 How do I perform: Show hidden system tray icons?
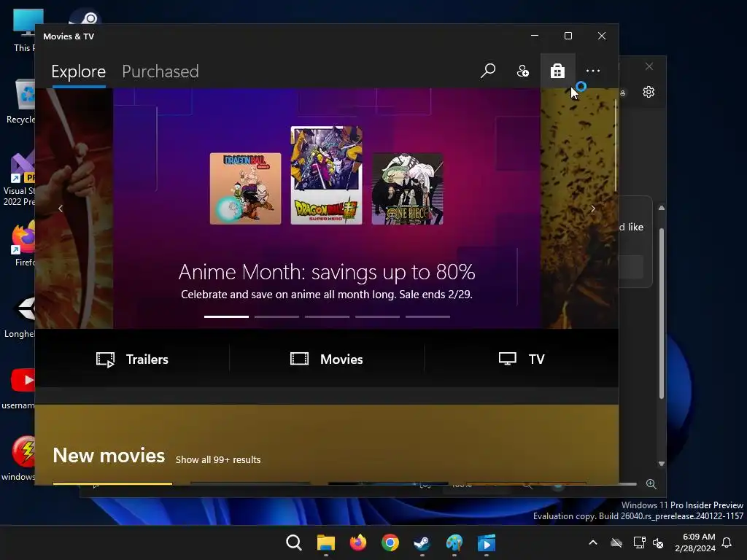pyautogui.click(x=593, y=542)
